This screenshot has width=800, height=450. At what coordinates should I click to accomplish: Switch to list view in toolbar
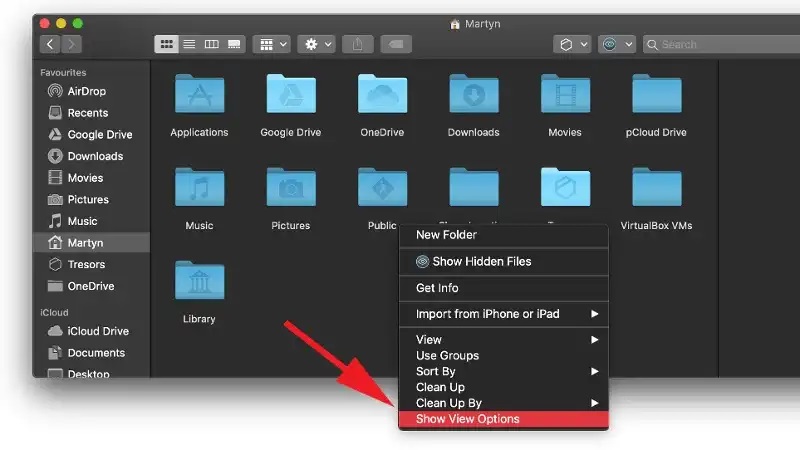tap(189, 44)
